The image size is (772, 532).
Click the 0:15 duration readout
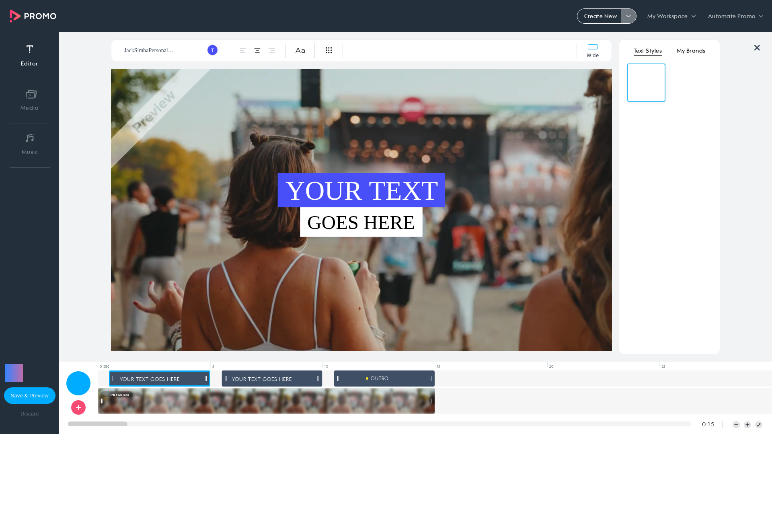[708, 424]
